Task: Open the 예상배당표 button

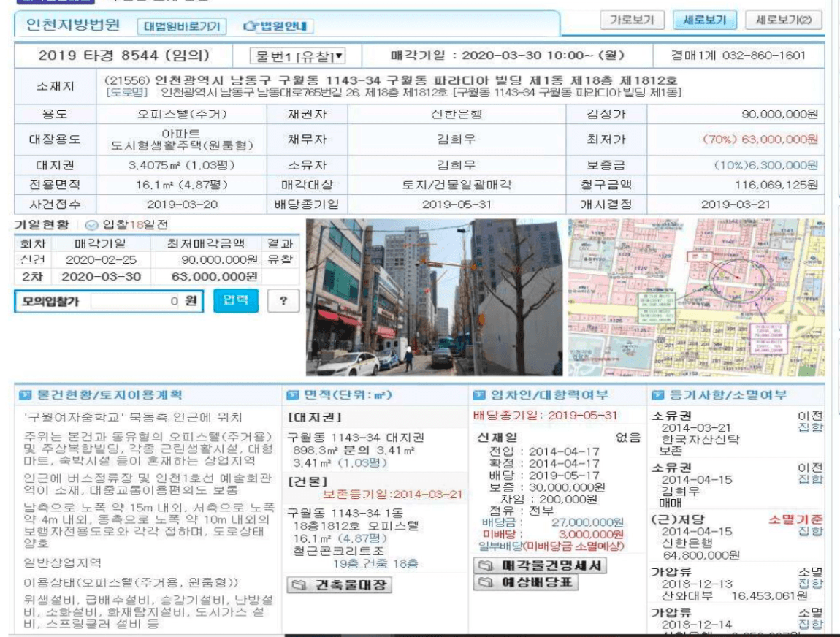Action: click(x=526, y=581)
